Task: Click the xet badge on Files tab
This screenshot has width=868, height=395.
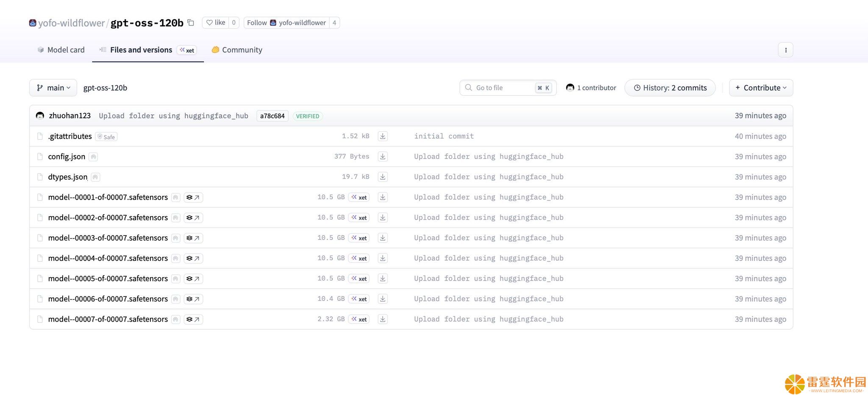Action: tap(187, 50)
